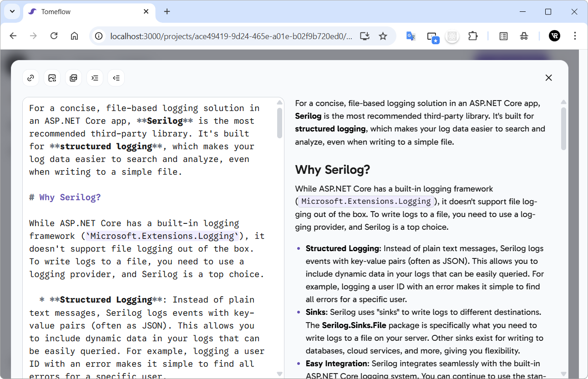588x379 pixels.
Task: Open the profile avatar menu
Action: pos(554,36)
